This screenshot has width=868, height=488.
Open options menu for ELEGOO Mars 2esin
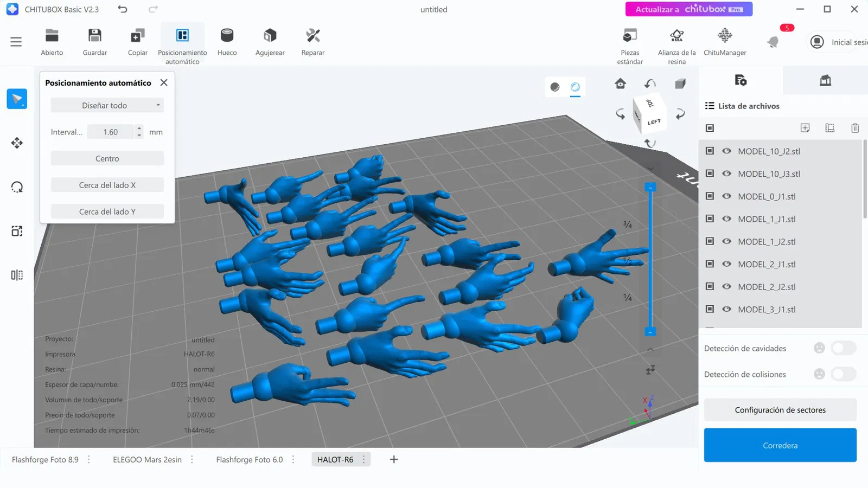coord(192,460)
